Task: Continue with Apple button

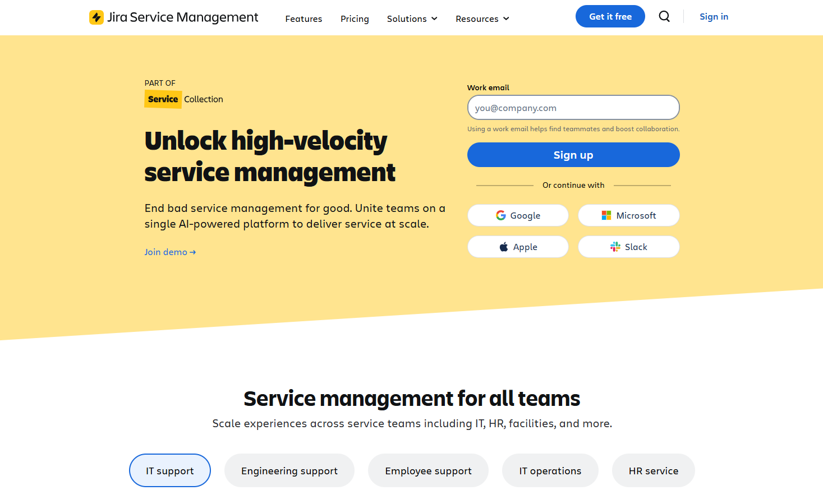Action: (518, 247)
